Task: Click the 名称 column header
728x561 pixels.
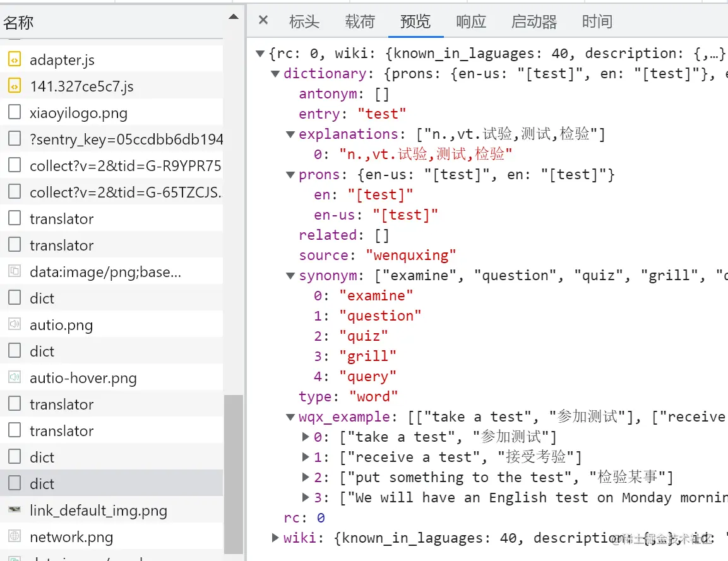Action: point(111,22)
